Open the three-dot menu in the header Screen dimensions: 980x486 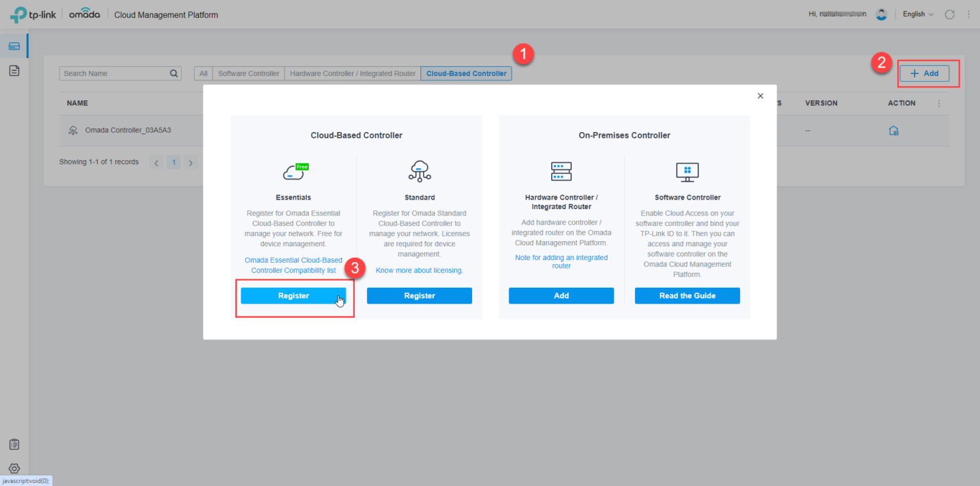pos(969,15)
